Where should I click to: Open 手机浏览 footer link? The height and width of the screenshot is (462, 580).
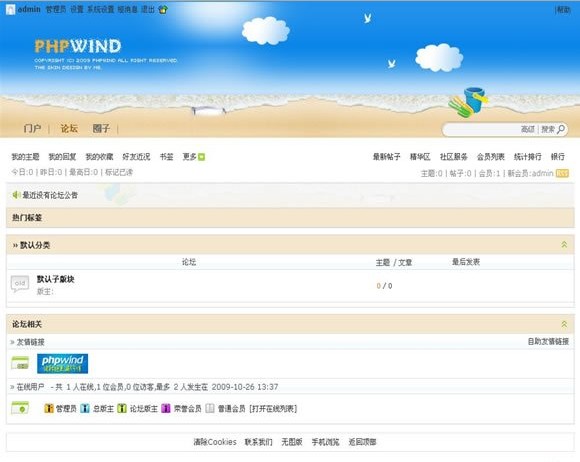pyautogui.click(x=325, y=442)
